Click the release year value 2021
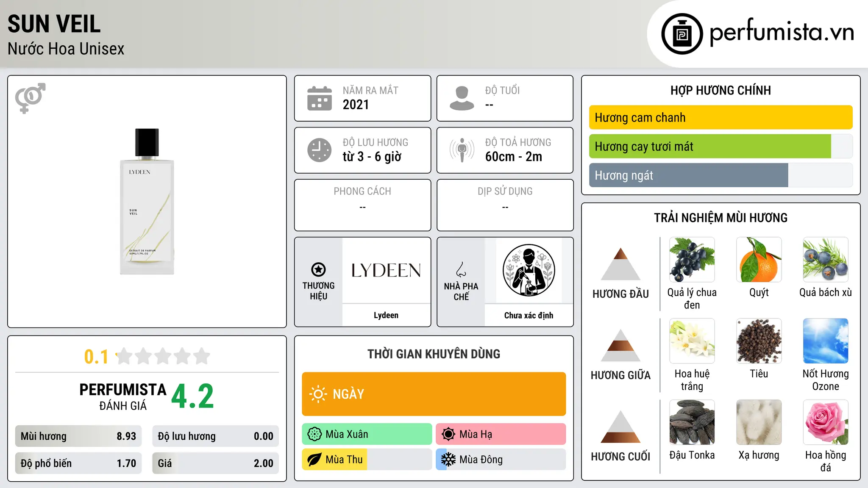 356,105
